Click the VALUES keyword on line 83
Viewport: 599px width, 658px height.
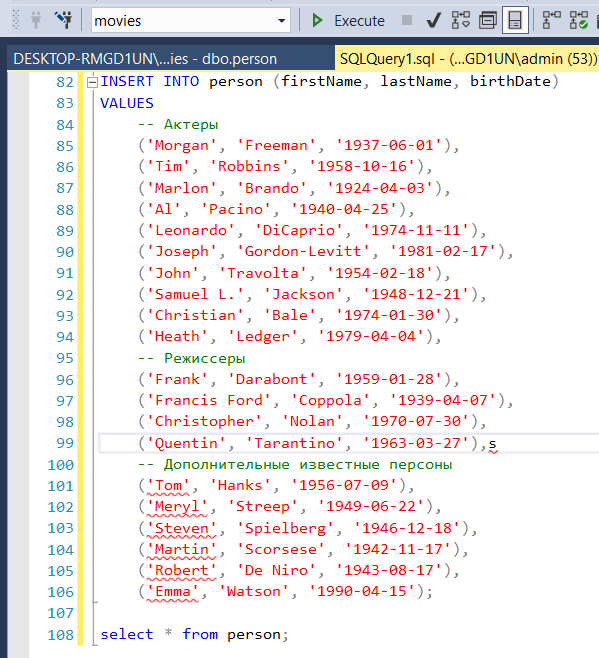click(x=127, y=103)
